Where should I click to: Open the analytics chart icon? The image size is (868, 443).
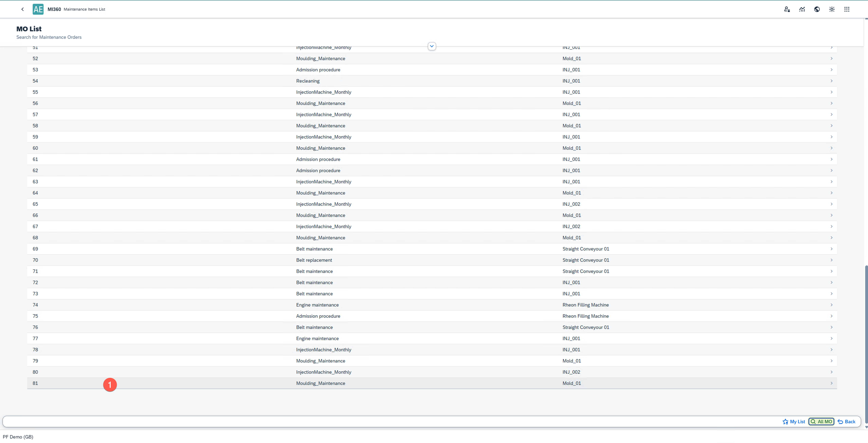pyautogui.click(x=802, y=10)
